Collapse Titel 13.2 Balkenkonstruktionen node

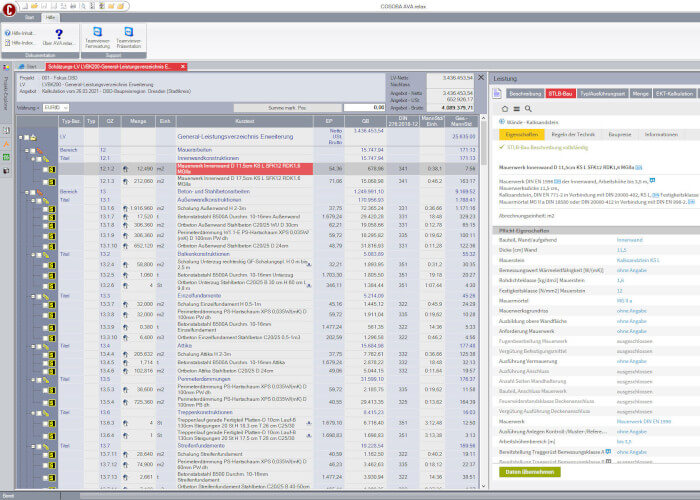[33, 255]
